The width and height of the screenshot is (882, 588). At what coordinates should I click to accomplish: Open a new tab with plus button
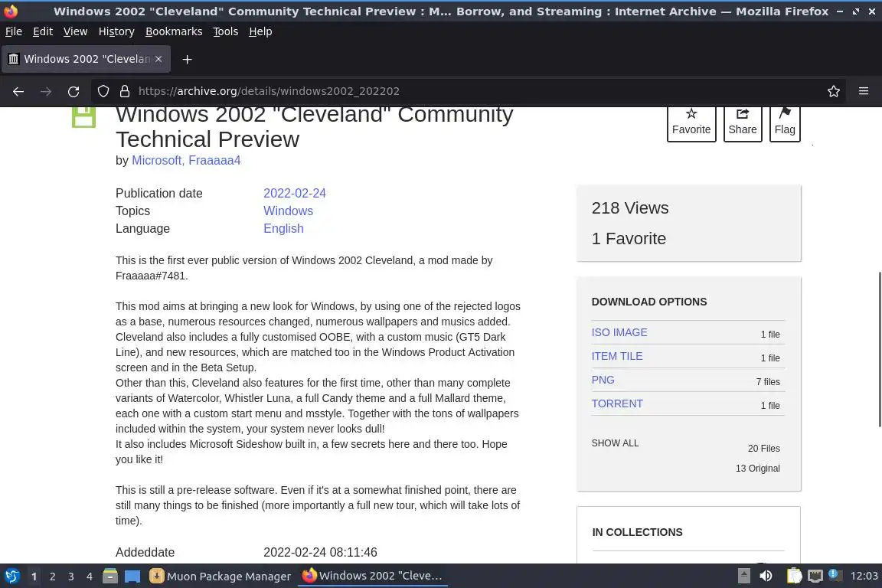(x=188, y=59)
